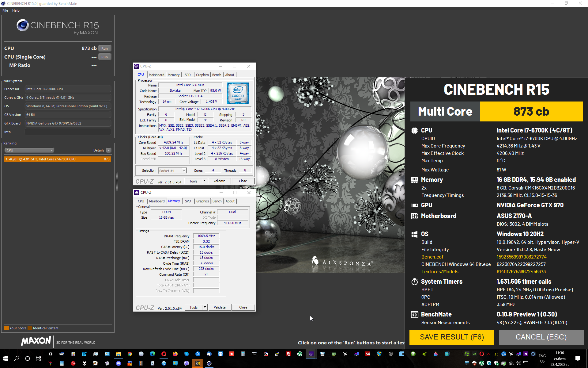Open the File menu in Cinebench
The height and width of the screenshot is (368, 588).
pos(5,10)
